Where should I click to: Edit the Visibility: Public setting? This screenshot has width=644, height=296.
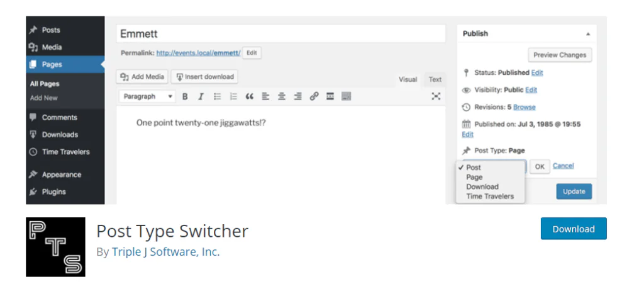click(x=531, y=90)
